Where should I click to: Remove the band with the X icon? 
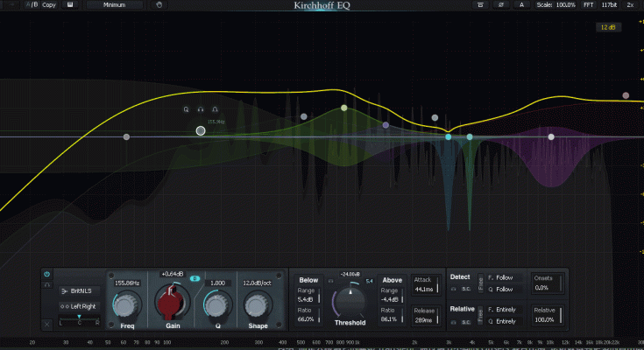46,325
